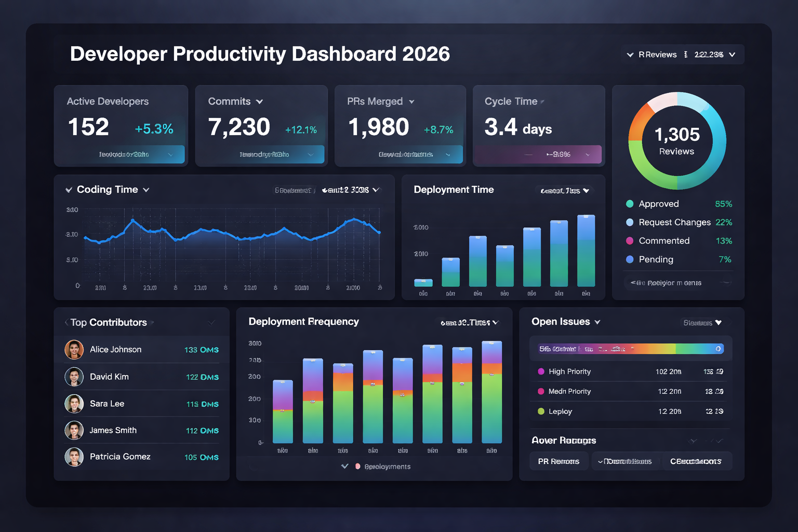This screenshot has height=532, width=798.
Task: Expand the Cycle Time card footer chevron
Action: 588,155
